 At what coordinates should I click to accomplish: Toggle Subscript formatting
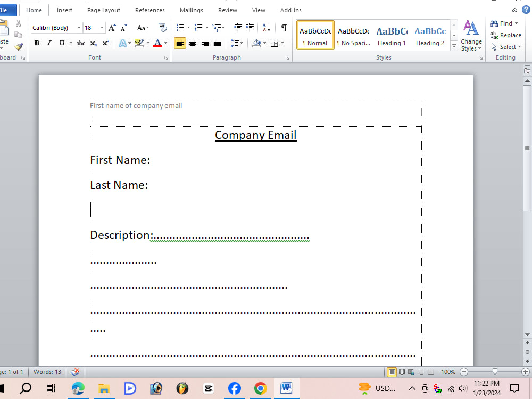[93, 43]
